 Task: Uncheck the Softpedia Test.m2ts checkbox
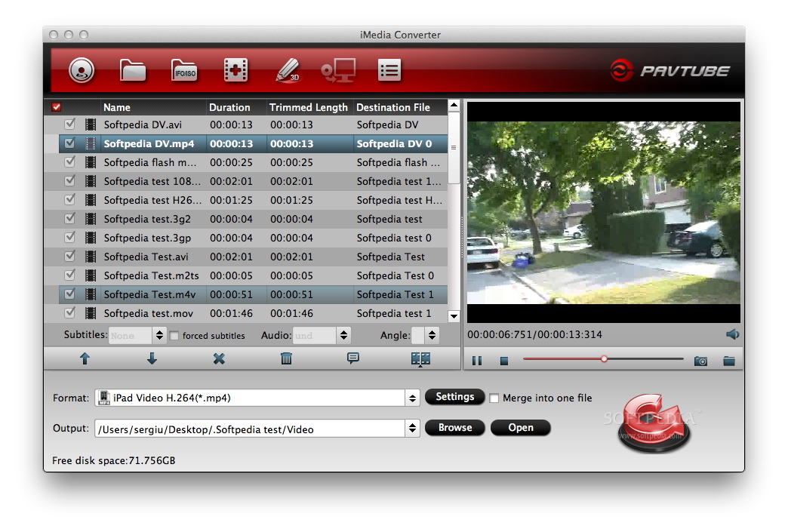(x=70, y=275)
